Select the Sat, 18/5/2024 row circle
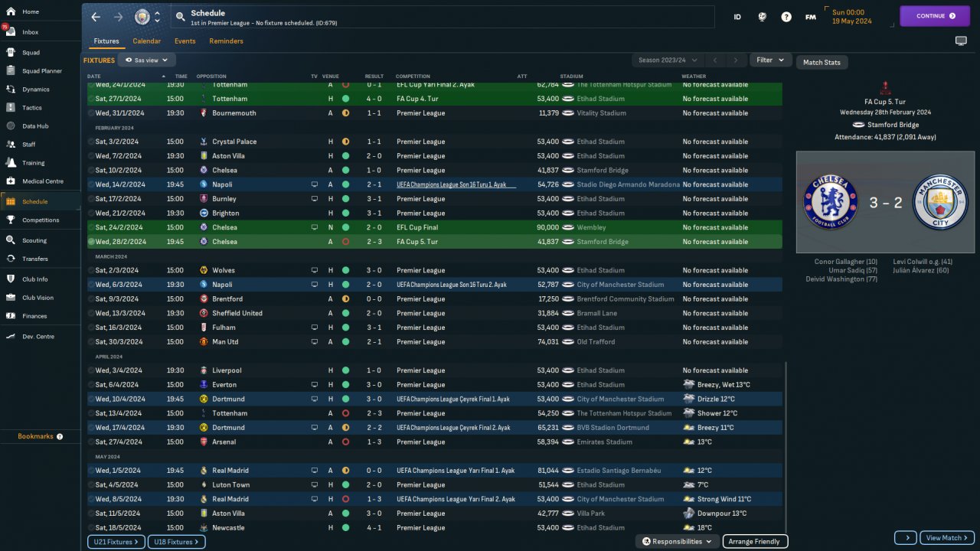The image size is (980, 551). coord(91,528)
